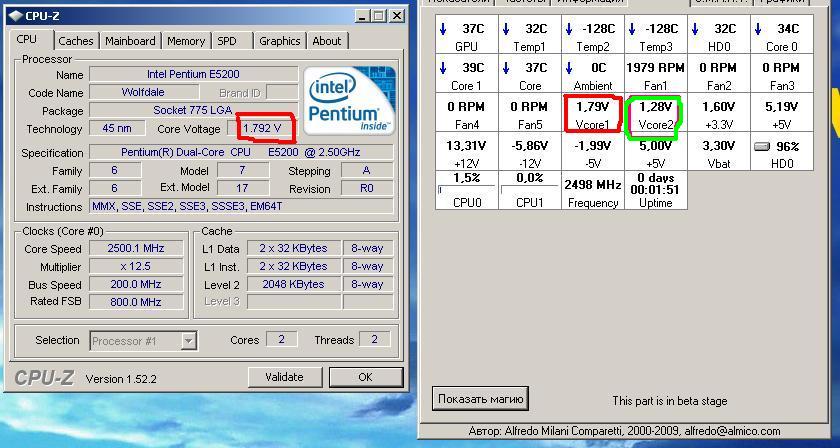
Task: Switch to the CPU tab in CPU-Z
Action: tap(26, 39)
